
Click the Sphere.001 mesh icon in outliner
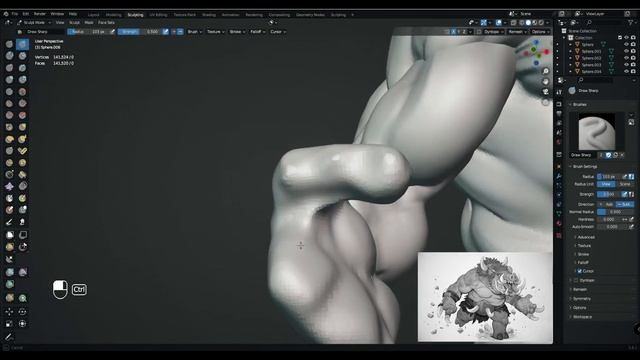611,51
